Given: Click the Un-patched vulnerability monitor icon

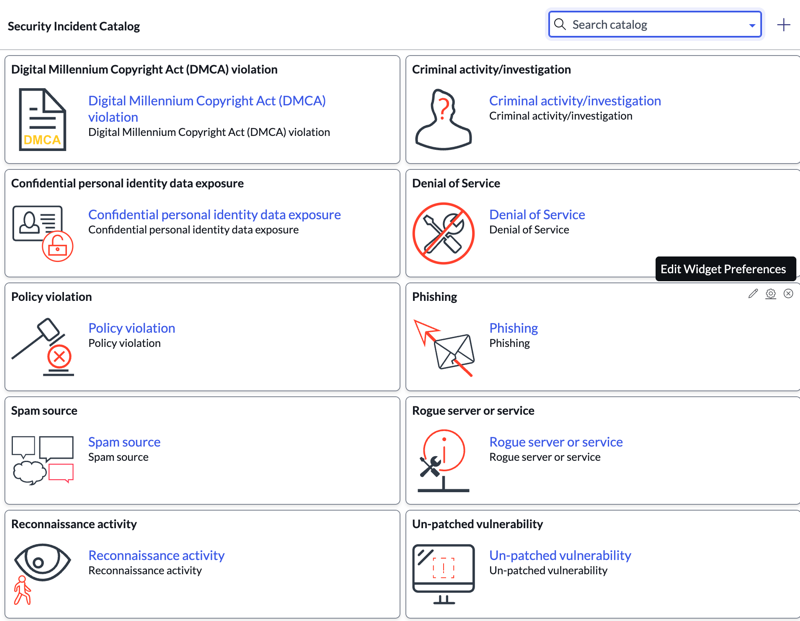Looking at the screenshot, I should [x=443, y=574].
